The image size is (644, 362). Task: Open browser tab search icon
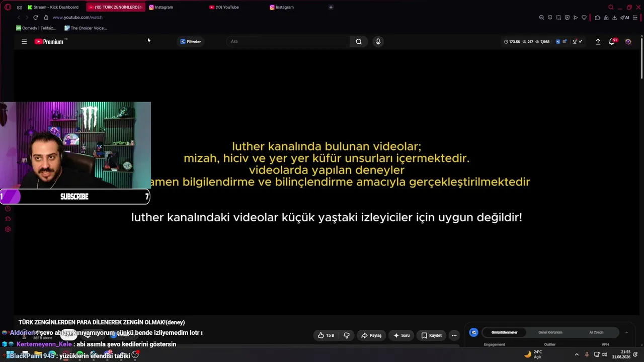(x=611, y=7)
